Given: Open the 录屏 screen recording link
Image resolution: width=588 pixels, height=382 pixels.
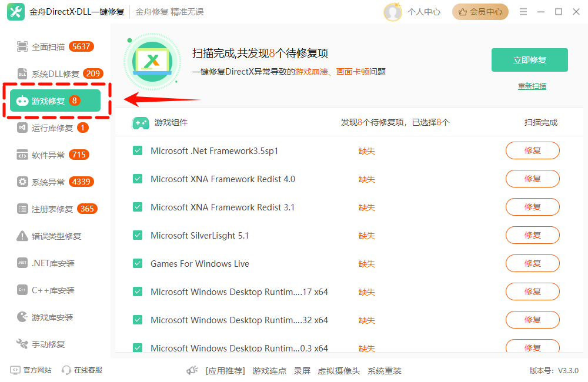Looking at the screenshot, I should pyautogui.click(x=302, y=371).
